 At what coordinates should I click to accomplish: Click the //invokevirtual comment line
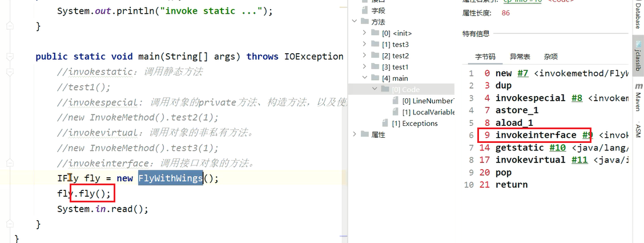tap(157, 133)
